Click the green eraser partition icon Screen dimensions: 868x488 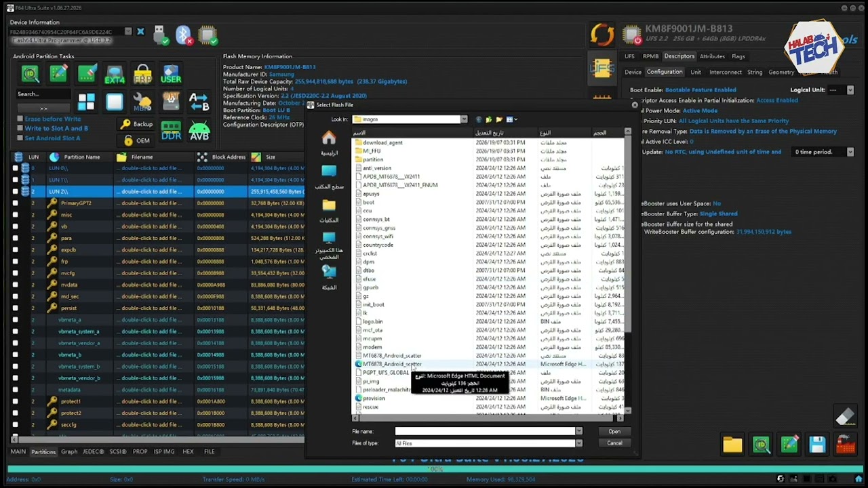[87, 74]
